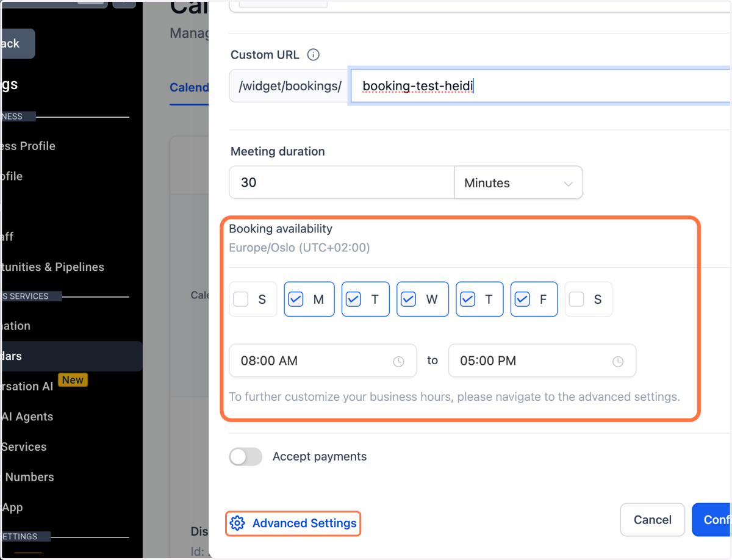Click the Meeting duration label
732x560 pixels.
(278, 151)
